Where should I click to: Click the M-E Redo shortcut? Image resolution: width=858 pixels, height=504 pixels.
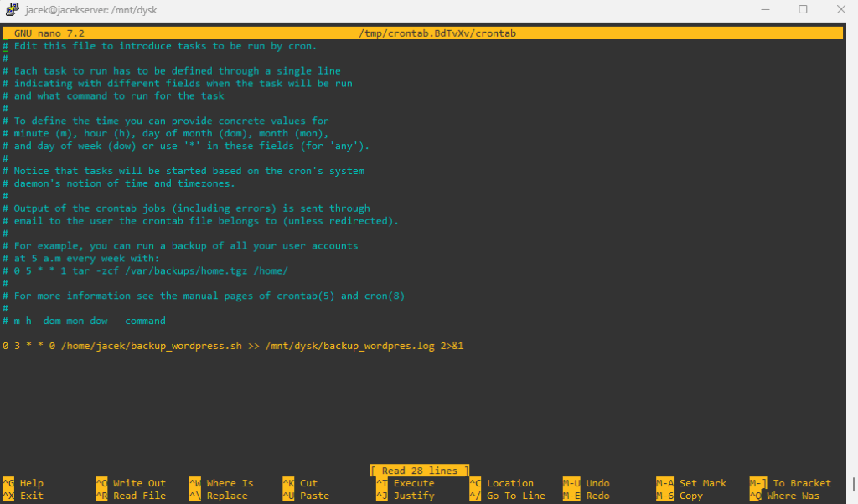point(587,496)
